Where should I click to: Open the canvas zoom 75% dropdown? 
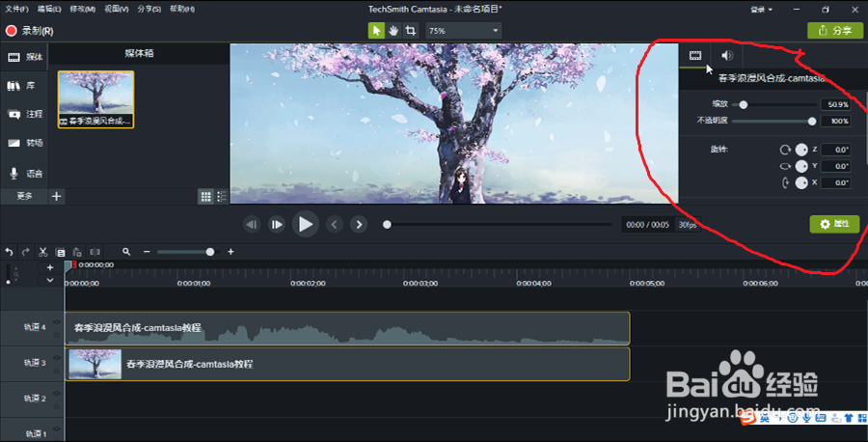tap(463, 31)
